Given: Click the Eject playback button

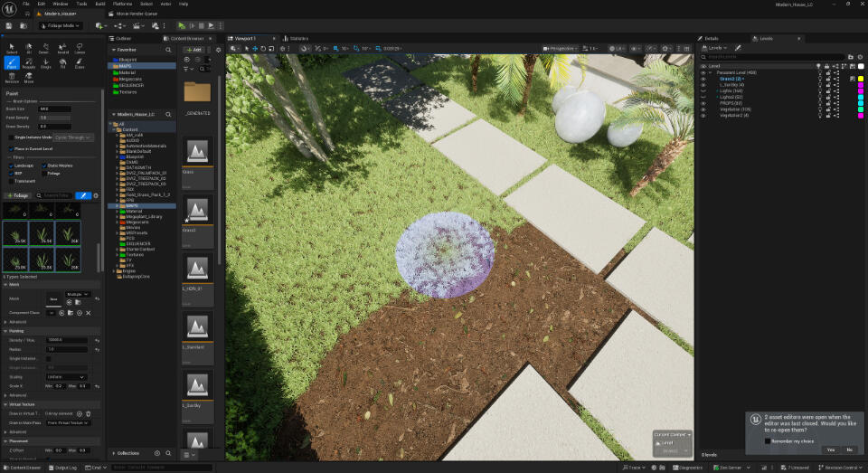Looking at the screenshot, I should [x=211, y=25].
